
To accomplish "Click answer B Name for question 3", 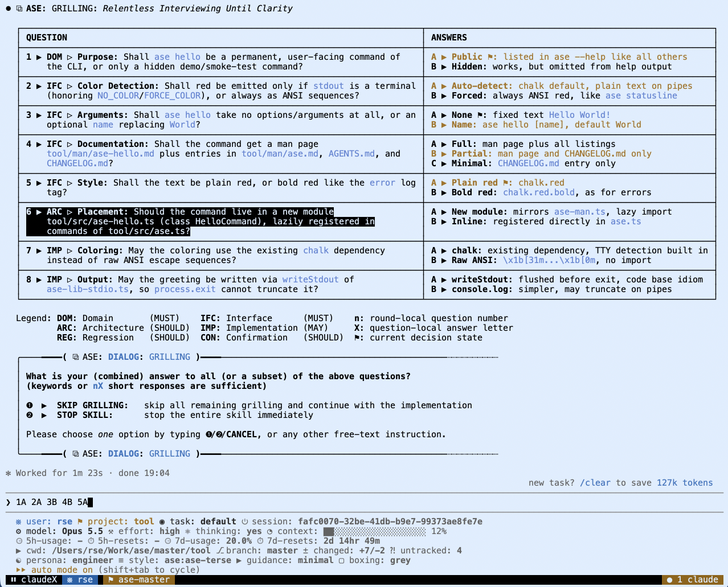I will click(536, 125).
